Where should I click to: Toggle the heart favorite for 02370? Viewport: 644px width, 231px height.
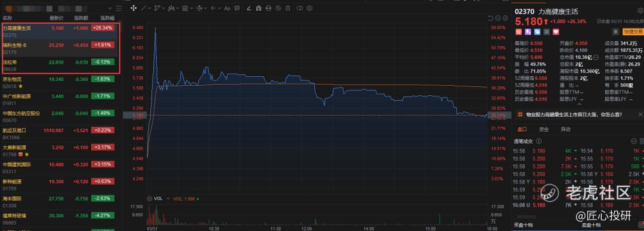pyautogui.click(x=556, y=32)
